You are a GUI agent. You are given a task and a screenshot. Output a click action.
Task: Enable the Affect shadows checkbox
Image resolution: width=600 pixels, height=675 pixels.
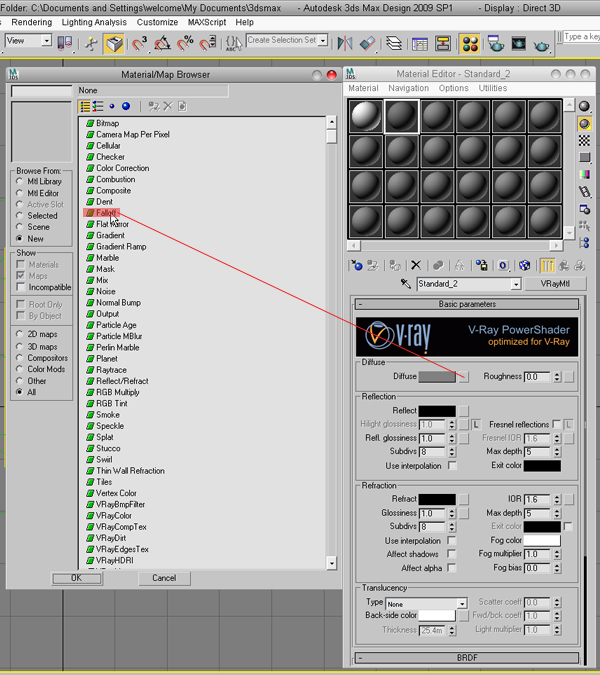(x=452, y=554)
